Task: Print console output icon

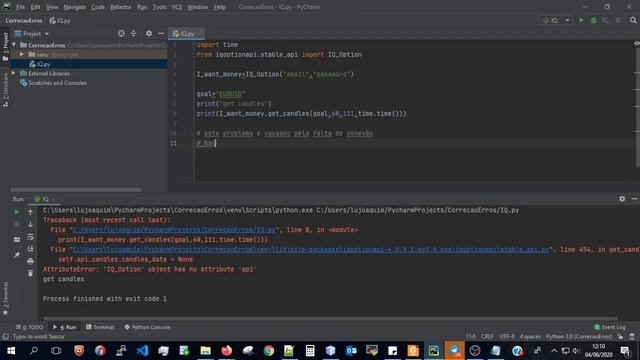Action: click(x=30, y=261)
